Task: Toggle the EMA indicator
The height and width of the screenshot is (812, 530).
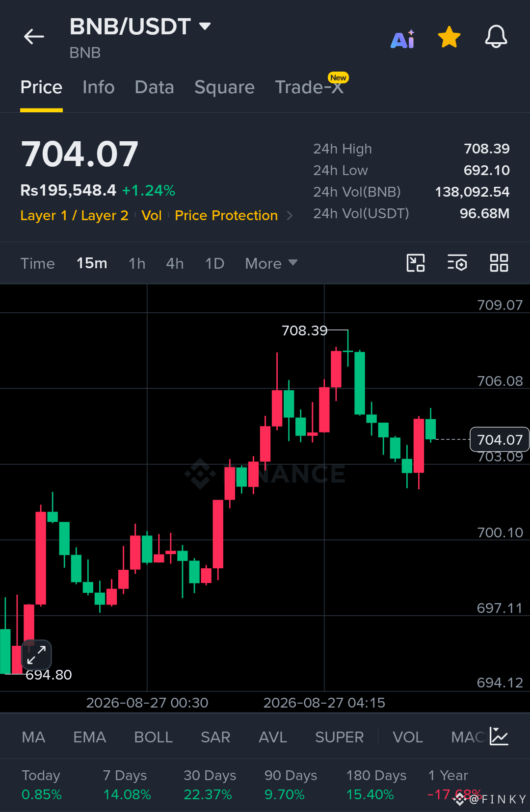Action: click(x=89, y=737)
